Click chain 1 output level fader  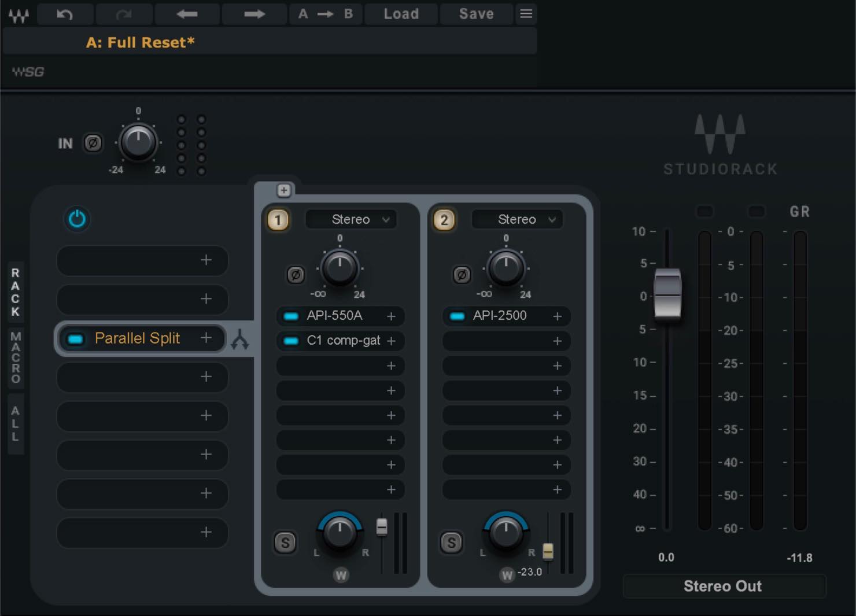coord(382,527)
